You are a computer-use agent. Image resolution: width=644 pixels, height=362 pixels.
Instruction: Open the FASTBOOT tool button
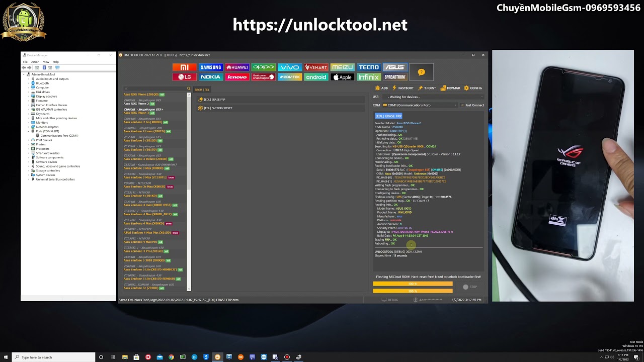[x=403, y=88]
